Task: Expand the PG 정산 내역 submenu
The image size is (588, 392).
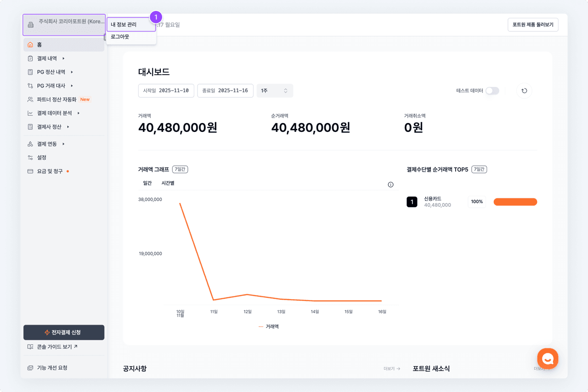Action: pos(51,72)
